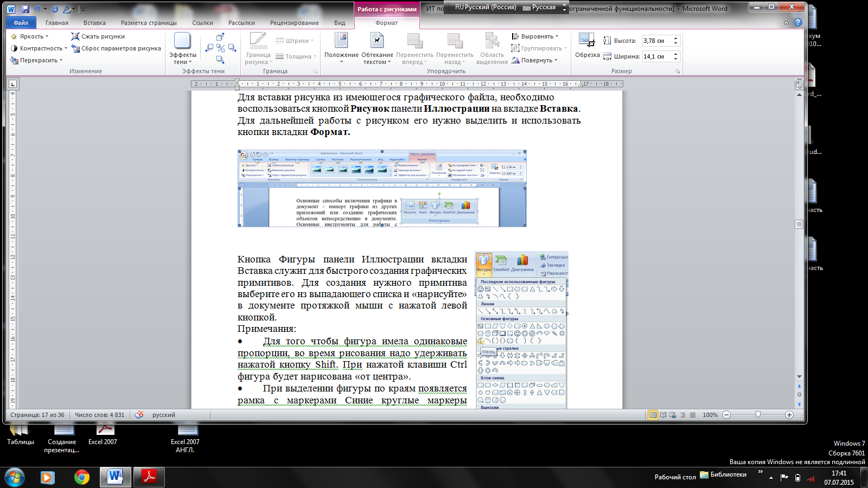Open Ссылки tab
Image resolution: width=868 pixels, height=488 pixels.
pyautogui.click(x=202, y=23)
